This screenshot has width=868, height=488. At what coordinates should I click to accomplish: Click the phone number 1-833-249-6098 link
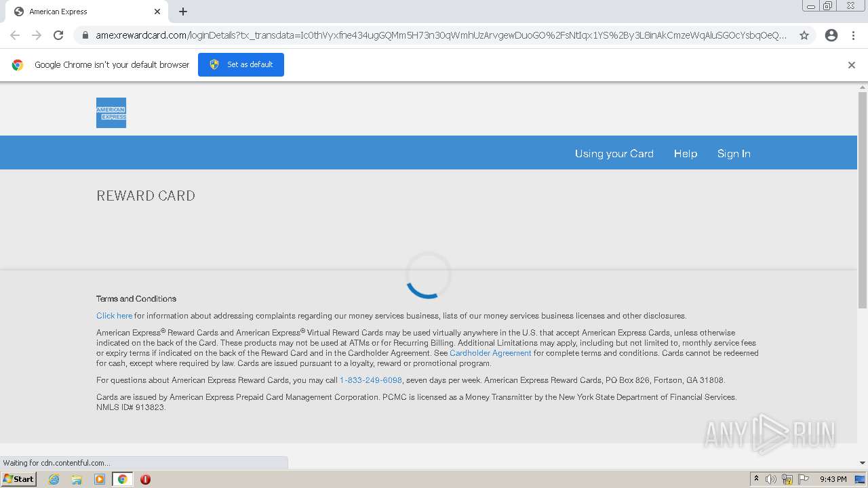tap(370, 380)
